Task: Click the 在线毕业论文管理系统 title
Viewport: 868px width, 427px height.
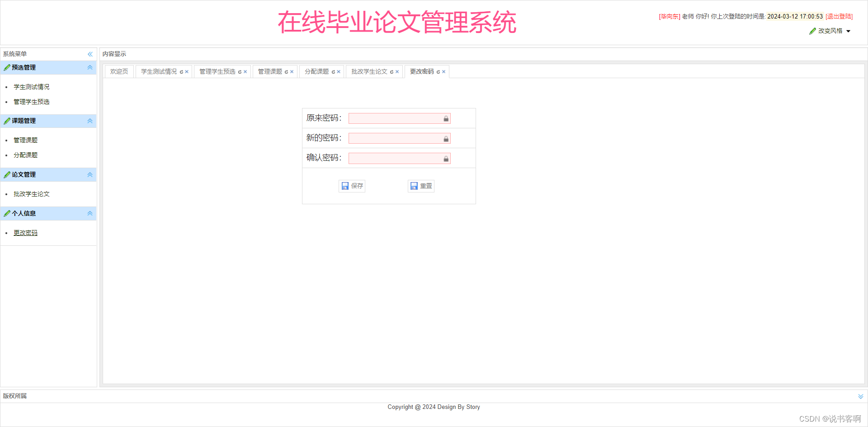Action: point(397,22)
